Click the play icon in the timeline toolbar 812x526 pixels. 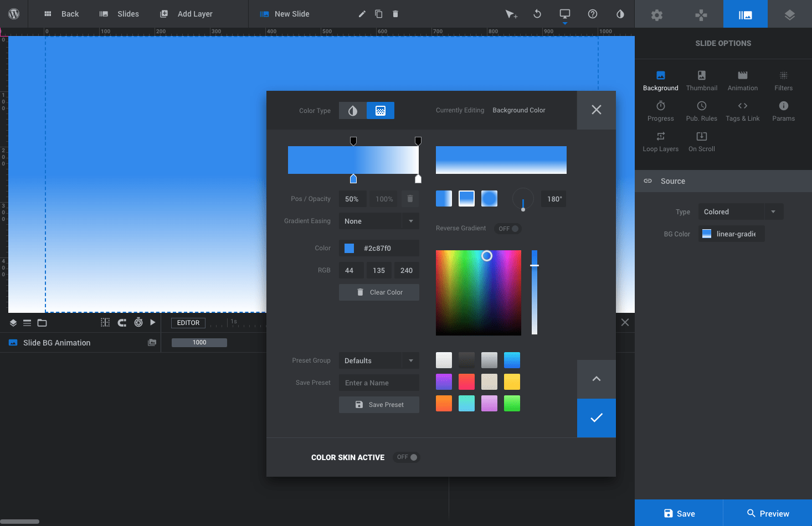tap(153, 322)
